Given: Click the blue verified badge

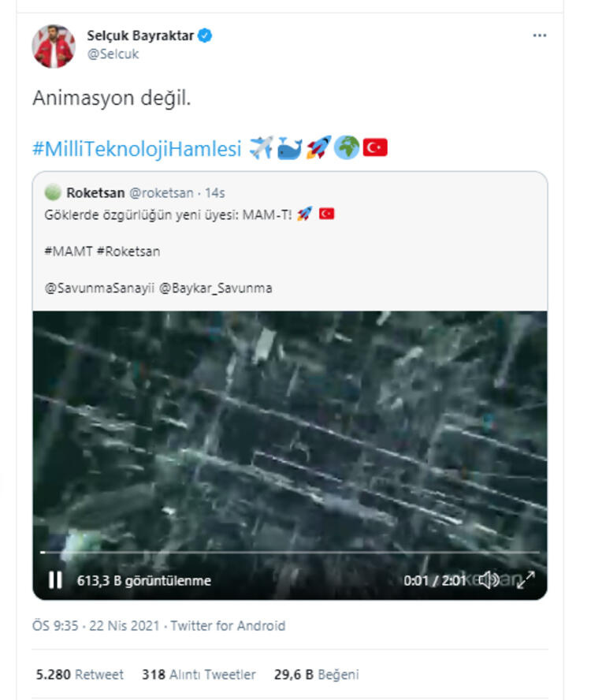Looking at the screenshot, I should click(205, 36).
